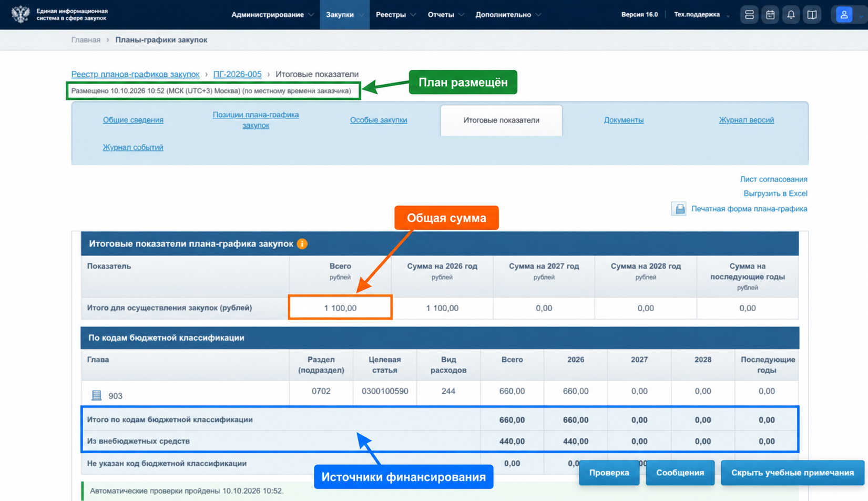Screen dimensions: 868x501
Task: Open the ПГ-2026-005 breadcrumb link
Action: 237,74
